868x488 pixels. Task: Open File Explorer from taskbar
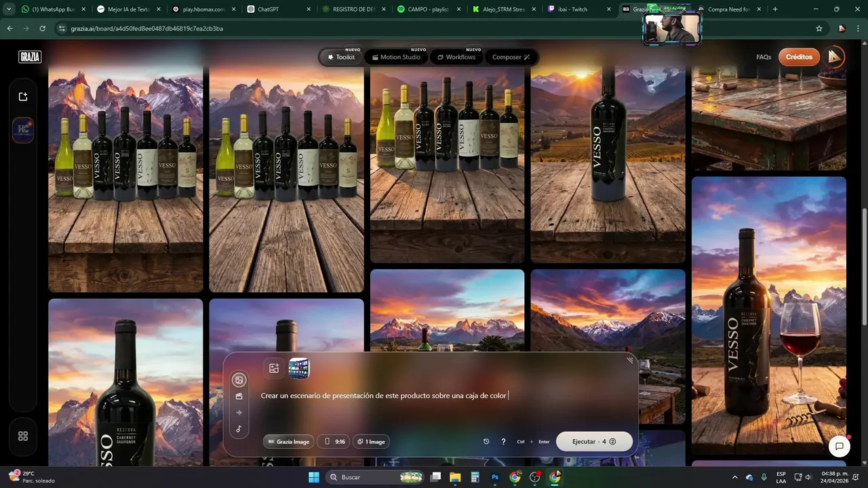(455, 477)
